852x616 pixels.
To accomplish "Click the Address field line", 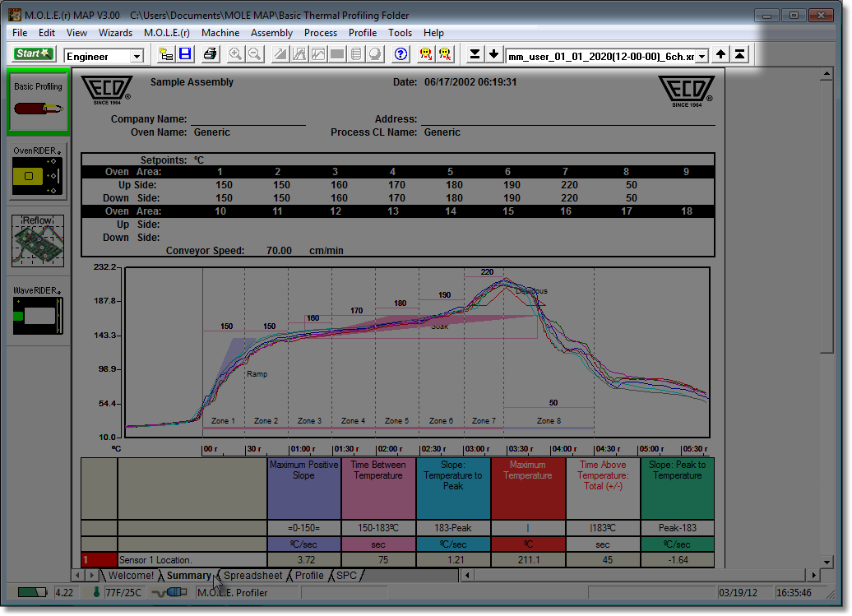I will click(567, 120).
